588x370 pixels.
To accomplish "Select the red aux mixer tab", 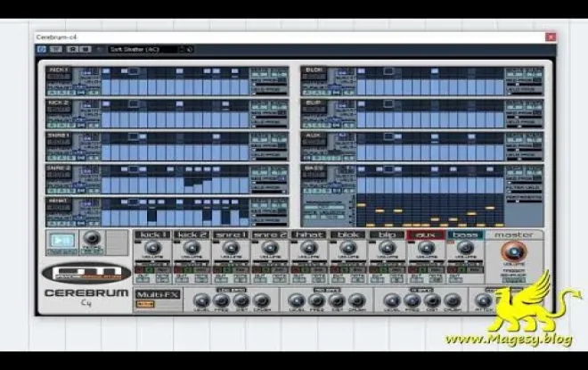I will pos(426,234).
